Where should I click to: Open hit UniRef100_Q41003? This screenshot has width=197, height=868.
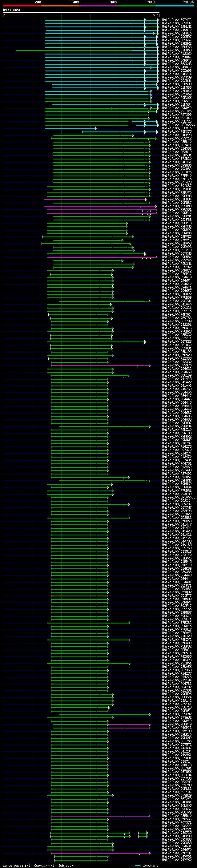click(x=177, y=386)
